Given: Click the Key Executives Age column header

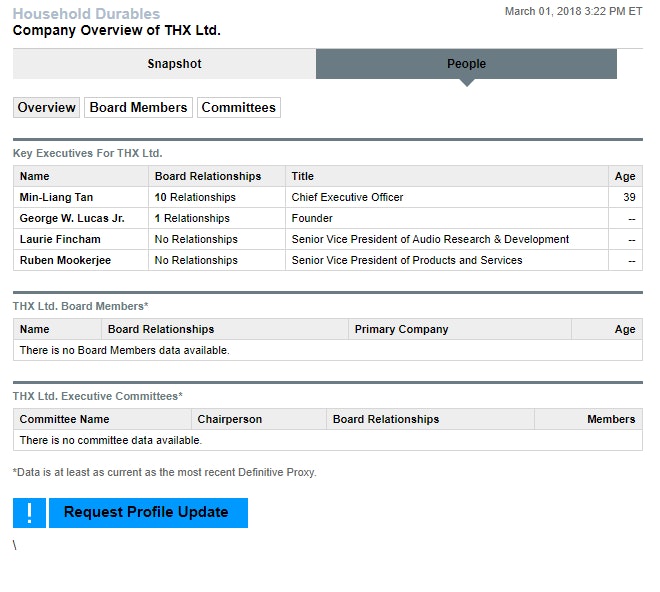Looking at the screenshot, I should coord(625,177).
